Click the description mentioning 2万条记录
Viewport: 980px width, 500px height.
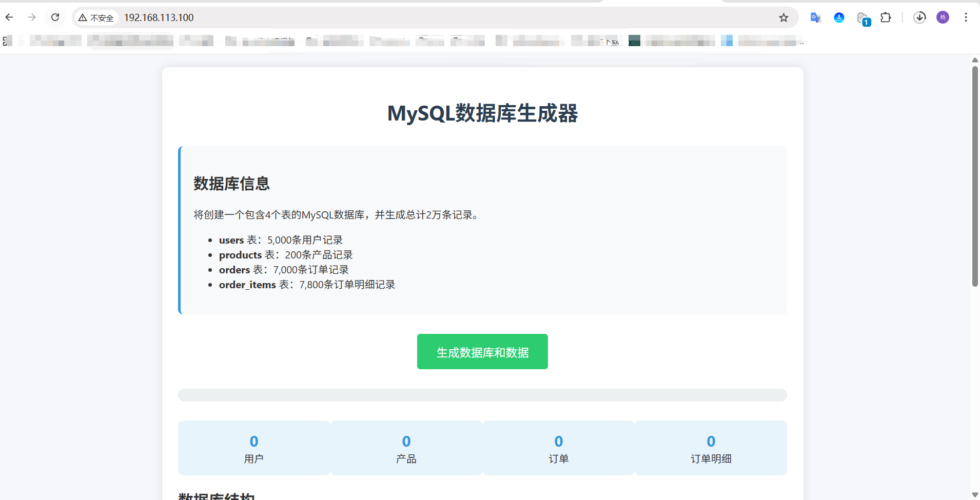[338, 215]
